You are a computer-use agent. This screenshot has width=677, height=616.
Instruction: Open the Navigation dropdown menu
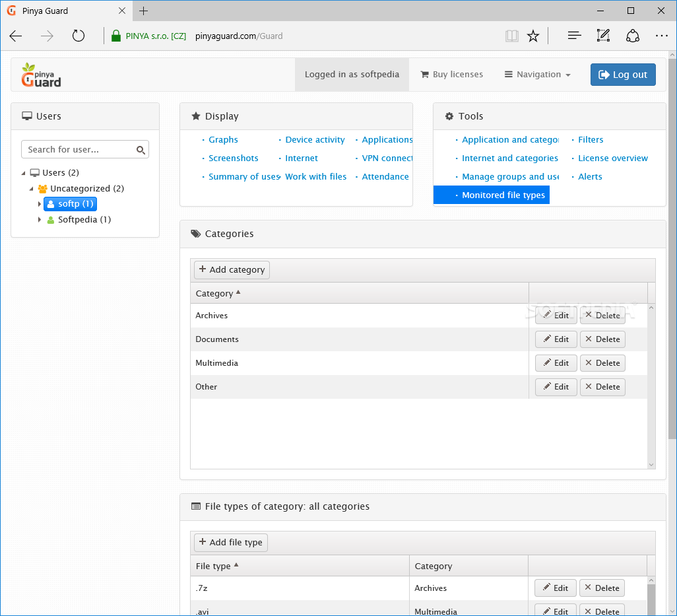point(538,75)
